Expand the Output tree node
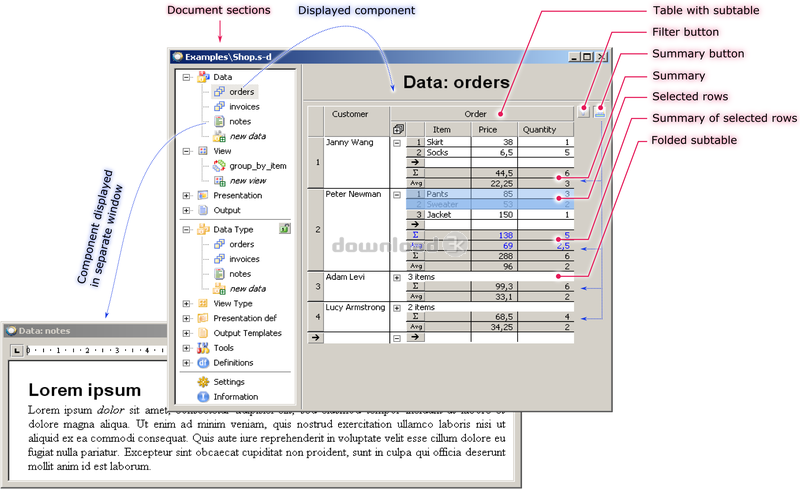 click(186, 210)
